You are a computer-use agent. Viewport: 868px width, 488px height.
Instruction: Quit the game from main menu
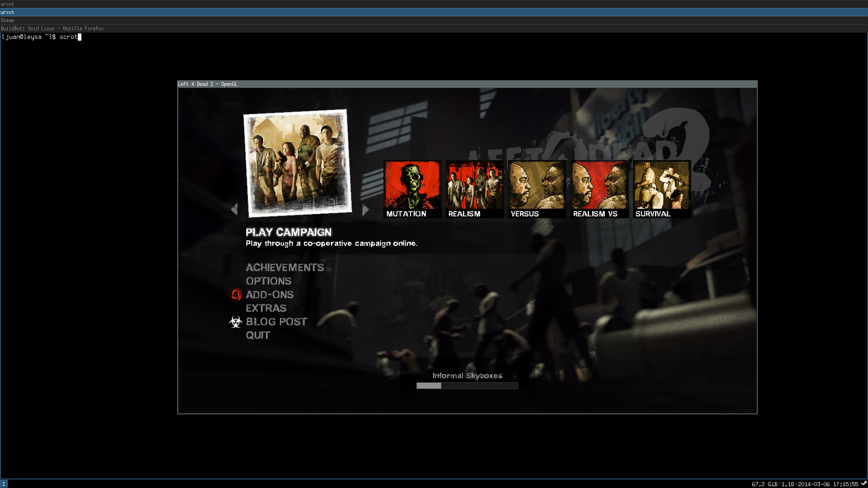pos(258,335)
